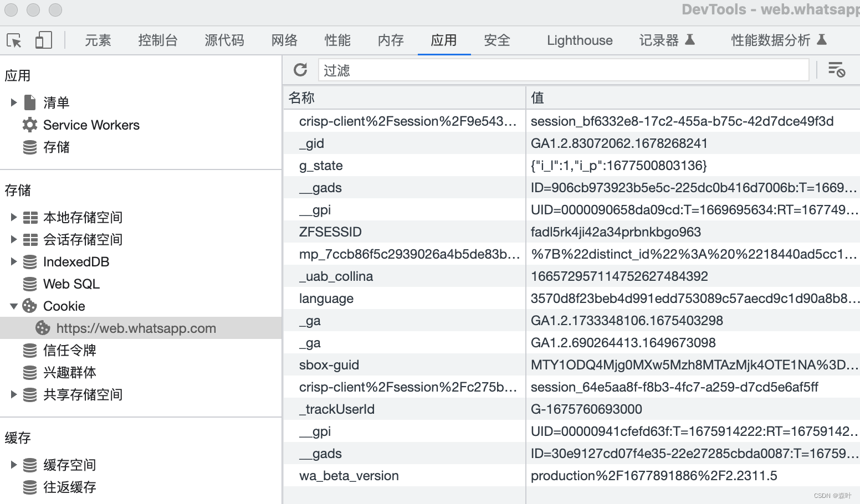Click the flask icon beside 记录器

[690, 39]
